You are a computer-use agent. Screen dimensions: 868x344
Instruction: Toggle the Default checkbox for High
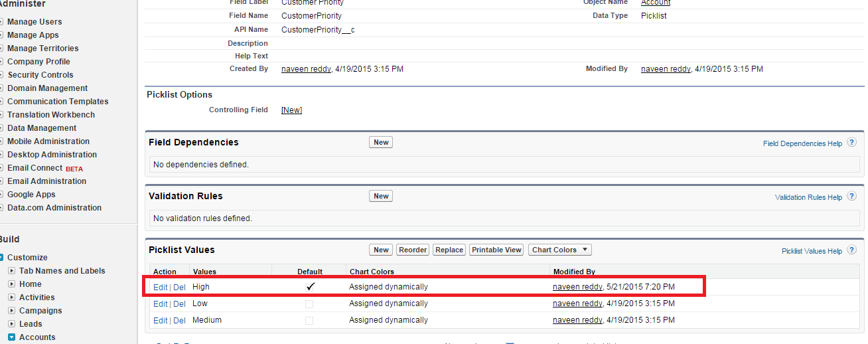click(x=310, y=287)
